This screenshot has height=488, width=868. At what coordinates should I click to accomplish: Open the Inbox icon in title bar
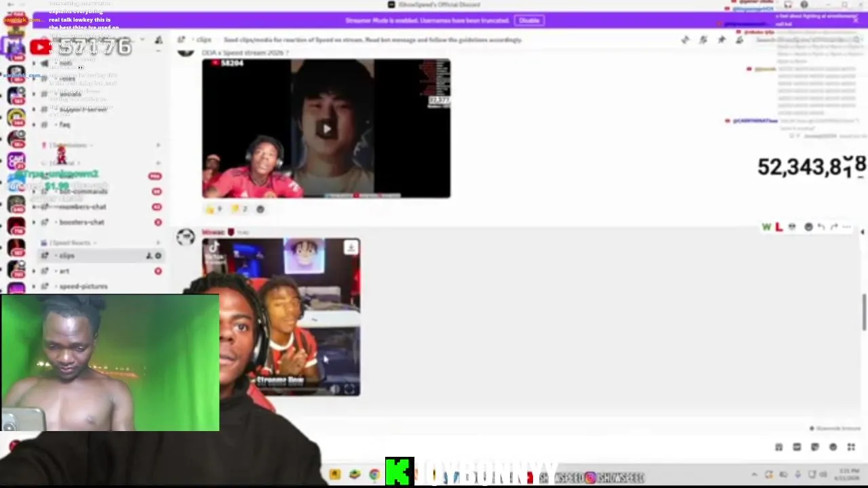point(788,5)
